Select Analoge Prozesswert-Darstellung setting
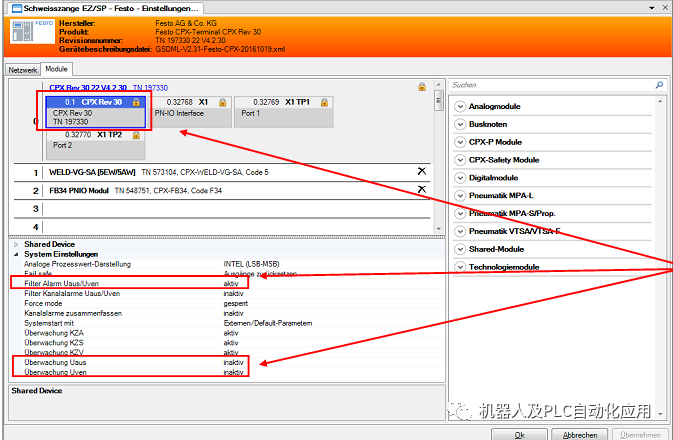The width and height of the screenshot is (673, 440). pyautogui.click(x=77, y=264)
